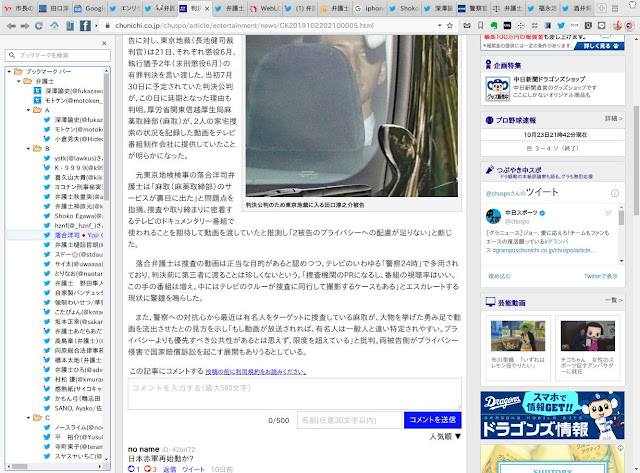640x473 pixels.
Task: Click Twitter bird icon beside 高島章 bookmark
Action: pyautogui.click(x=47, y=341)
